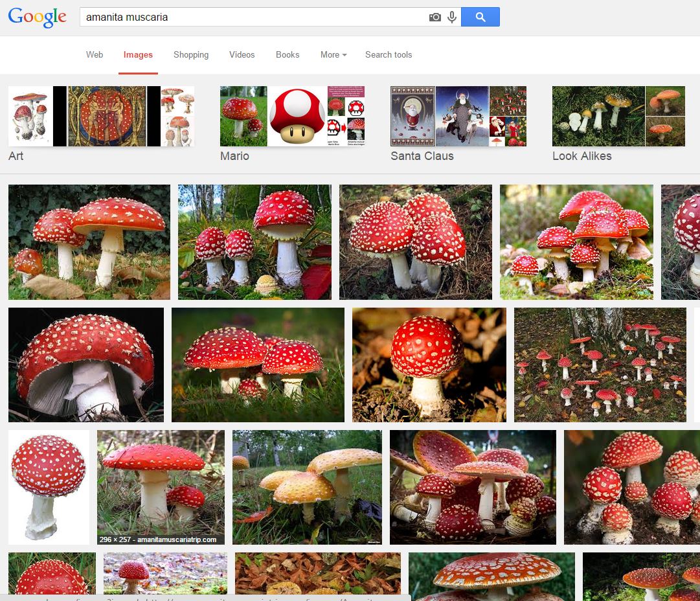This screenshot has height=601, width=700.
Task: Open the Santa Claus card thumbnail
Action: [413, 116]
